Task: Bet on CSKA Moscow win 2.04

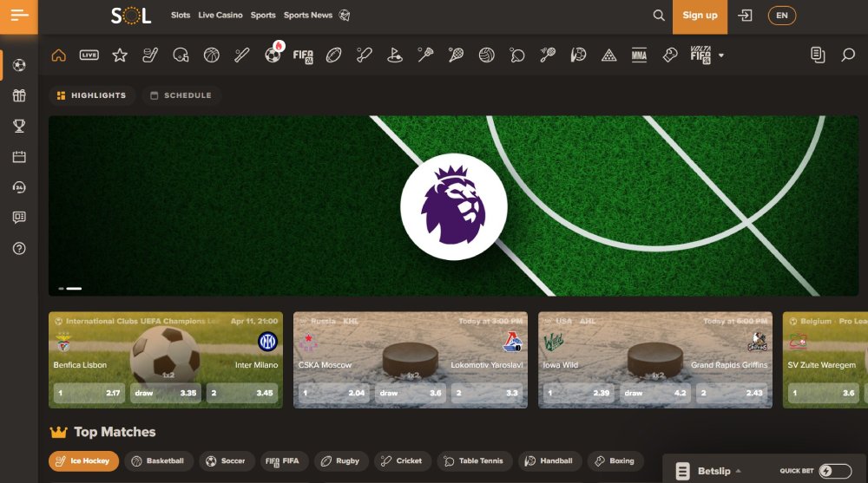Action: 334,393
